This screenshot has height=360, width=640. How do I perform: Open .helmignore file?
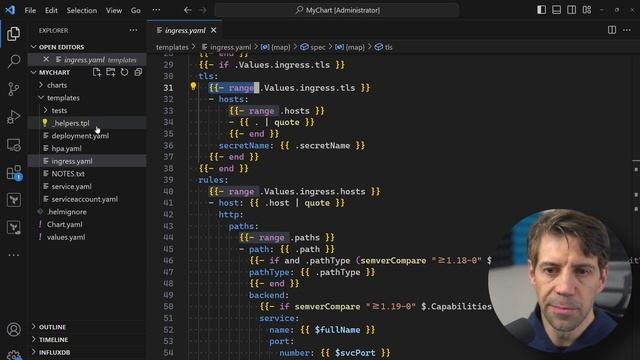67,211
